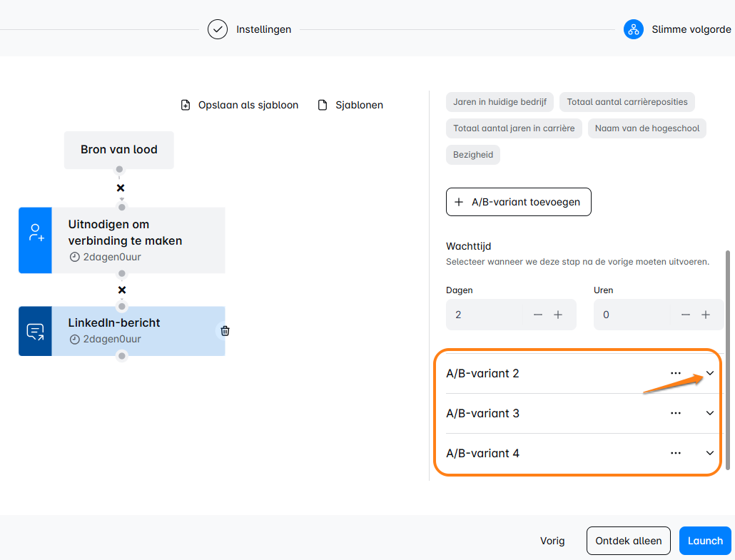Click the LinkedIn message step icon
The height and width of the screenshot is (560, 735).
coord(35,331)
